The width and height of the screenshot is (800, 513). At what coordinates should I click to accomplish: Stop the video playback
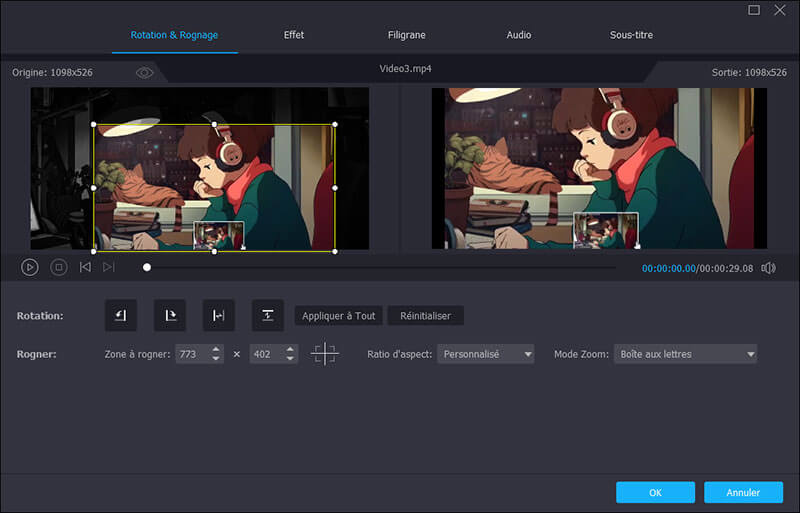tap(59, 267)
